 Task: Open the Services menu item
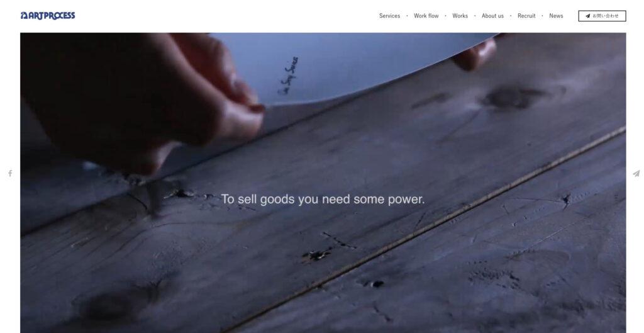(389, 16)
